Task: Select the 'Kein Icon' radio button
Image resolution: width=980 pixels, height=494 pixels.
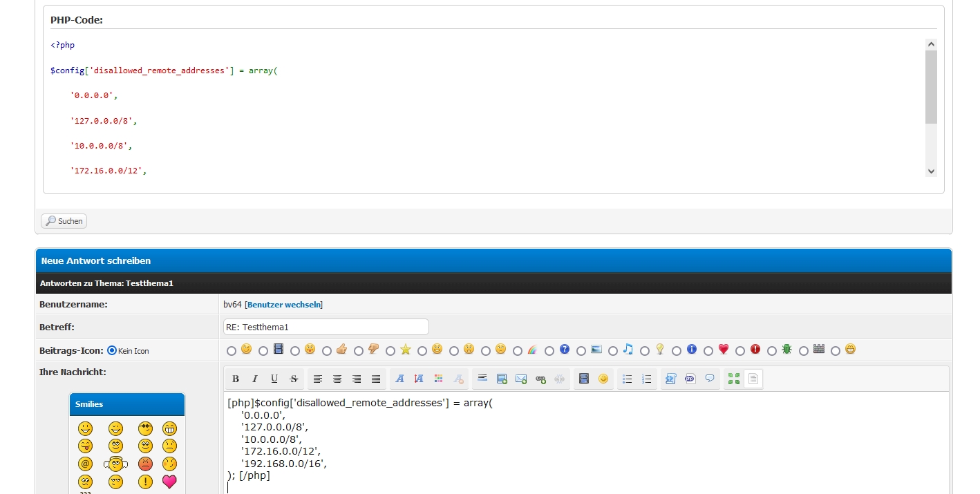Action: [x=112, y=350]
